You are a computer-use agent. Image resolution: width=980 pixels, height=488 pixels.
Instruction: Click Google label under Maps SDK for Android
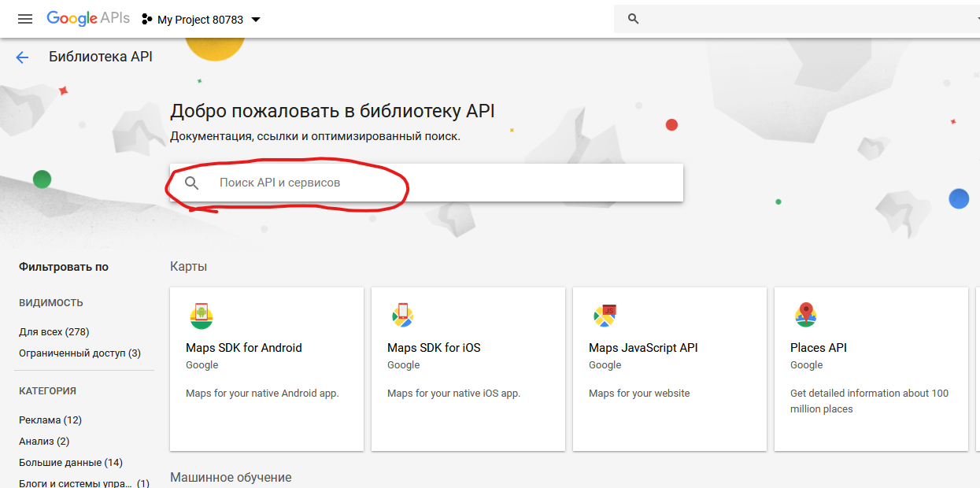[202, 365]
